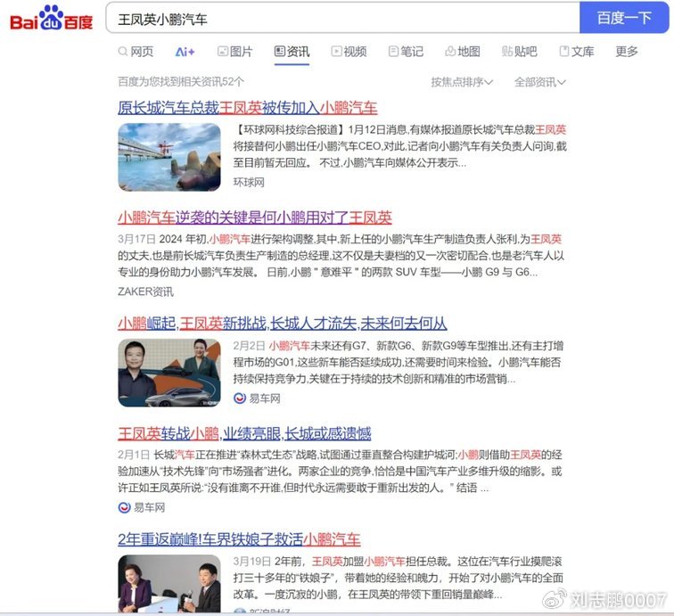Click the news icon beside 资讯
This screenshot has width=674, height=616.
point(280,52)
